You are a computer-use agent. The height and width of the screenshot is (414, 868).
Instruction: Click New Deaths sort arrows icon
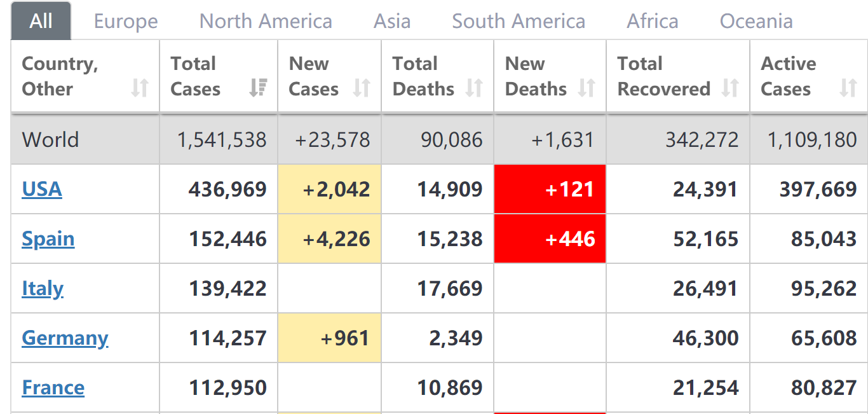tap(587, 88)
